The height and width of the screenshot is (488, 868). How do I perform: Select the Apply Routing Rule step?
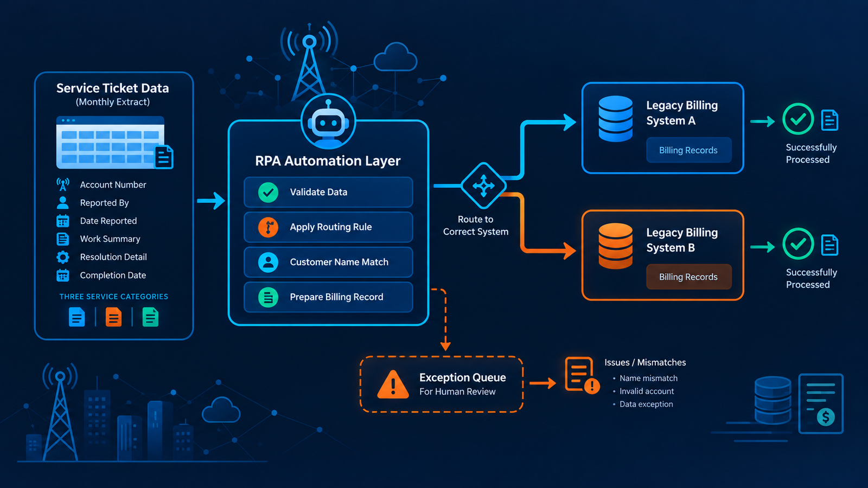coord(328,227)
